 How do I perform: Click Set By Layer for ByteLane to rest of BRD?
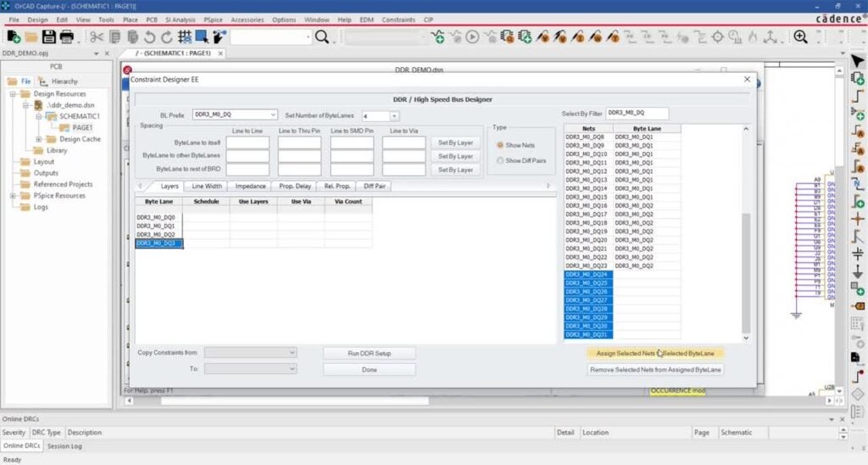coord(455,171)
